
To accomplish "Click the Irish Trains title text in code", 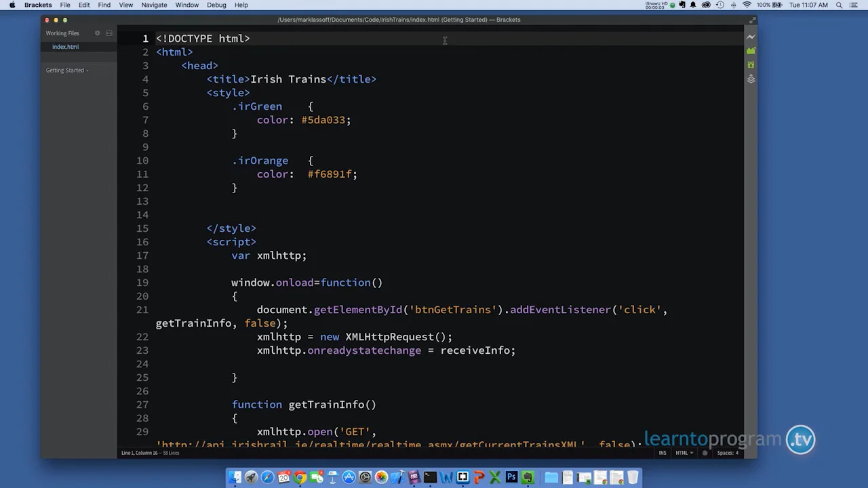I will 288,79.
